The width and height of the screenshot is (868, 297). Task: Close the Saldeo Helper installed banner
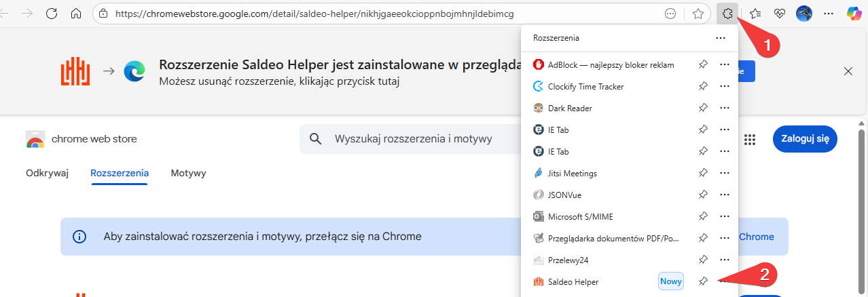pyautogui.click(x=848, y=71)
